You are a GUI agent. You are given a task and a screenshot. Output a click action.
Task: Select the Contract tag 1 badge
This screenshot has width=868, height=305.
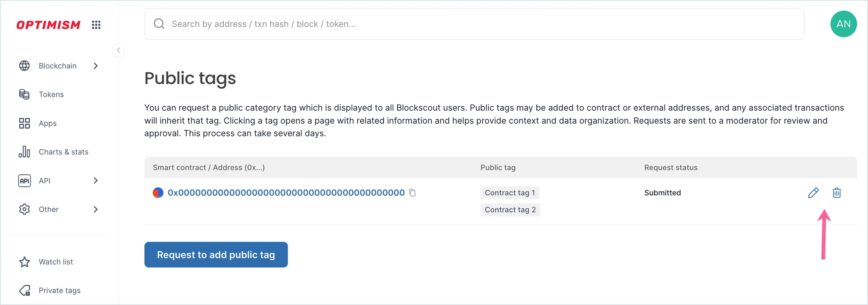(x=510, y=193)
